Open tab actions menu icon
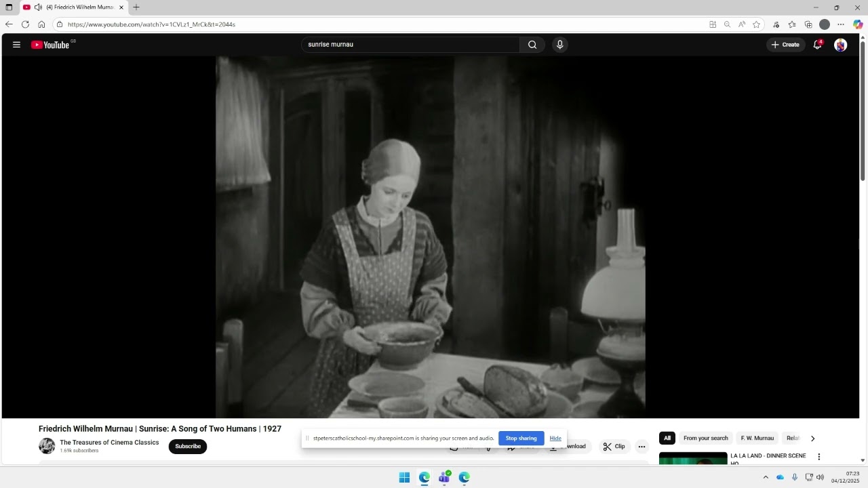The width and height of the screenshot is (868, 488). 9,7
